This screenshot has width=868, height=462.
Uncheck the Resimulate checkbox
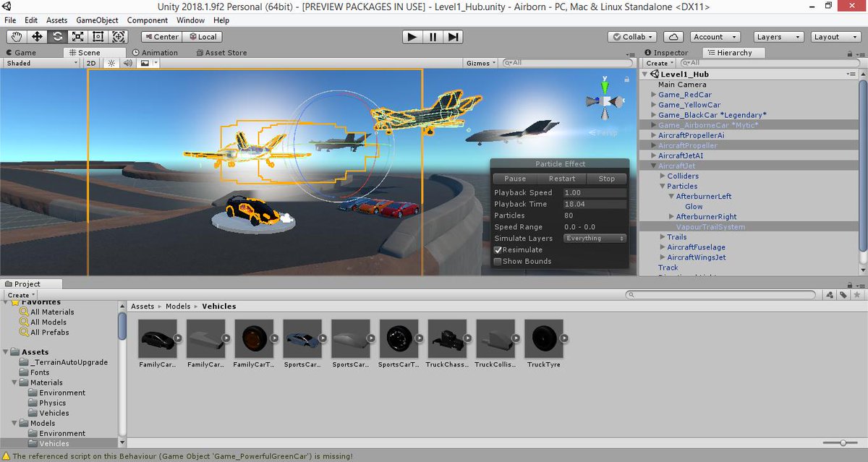pyautogui.click(x=498, y=250)
